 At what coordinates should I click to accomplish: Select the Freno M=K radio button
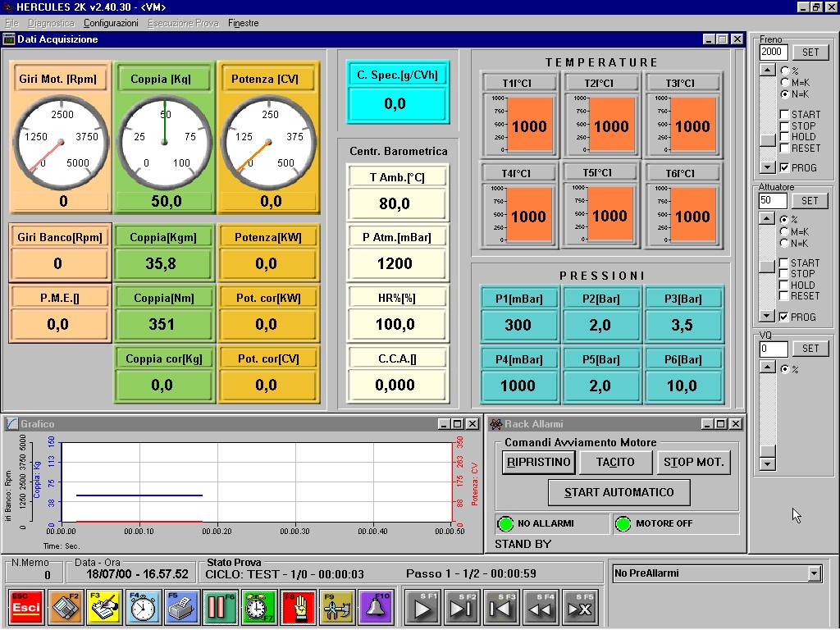tap(784, 83)
